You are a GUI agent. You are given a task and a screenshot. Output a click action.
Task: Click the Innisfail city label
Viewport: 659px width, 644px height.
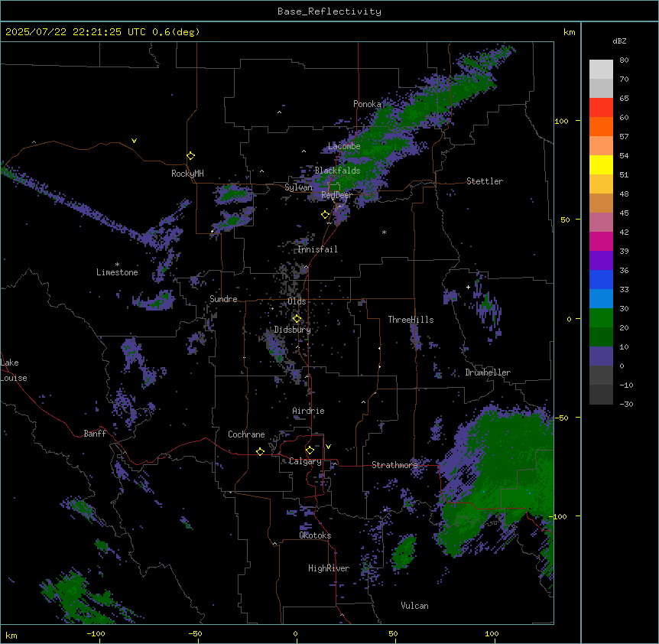click(x=317, y=249)
